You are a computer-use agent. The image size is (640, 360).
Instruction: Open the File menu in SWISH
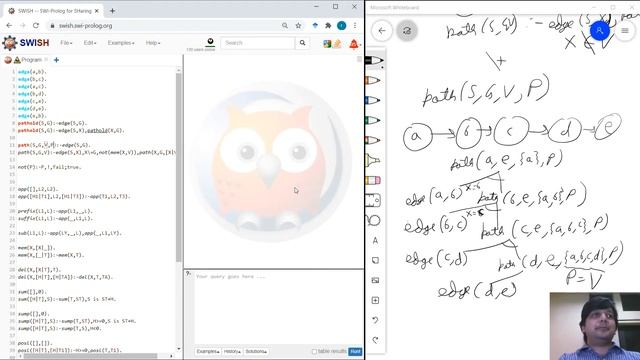[x=66, y=43]
